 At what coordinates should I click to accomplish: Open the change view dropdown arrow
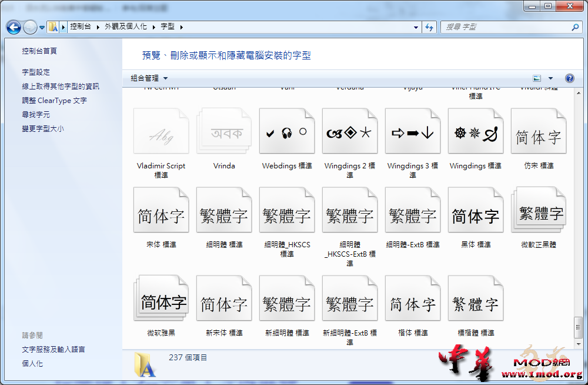[x=550, y=78]
